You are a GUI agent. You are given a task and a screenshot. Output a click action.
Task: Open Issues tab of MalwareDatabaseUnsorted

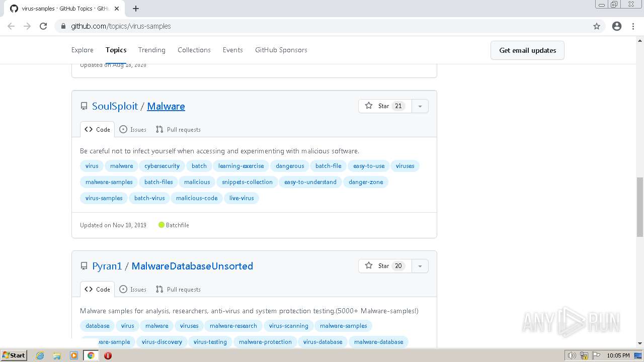click(x=133, y=289)
